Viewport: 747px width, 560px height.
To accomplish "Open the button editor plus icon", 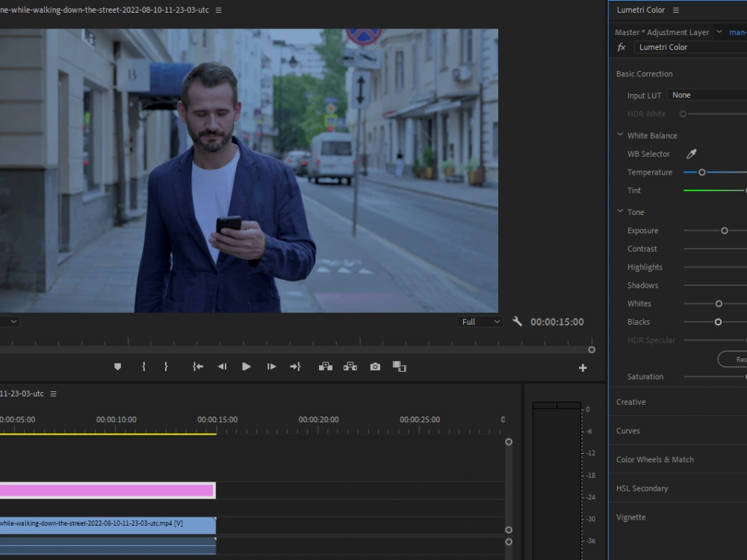I will click(583, 367).
